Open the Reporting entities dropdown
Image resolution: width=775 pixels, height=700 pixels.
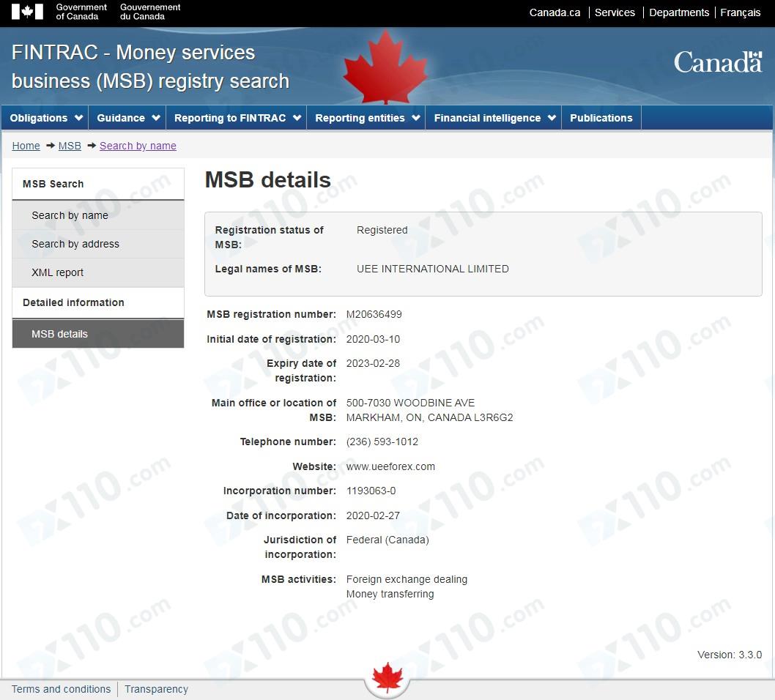366,118
